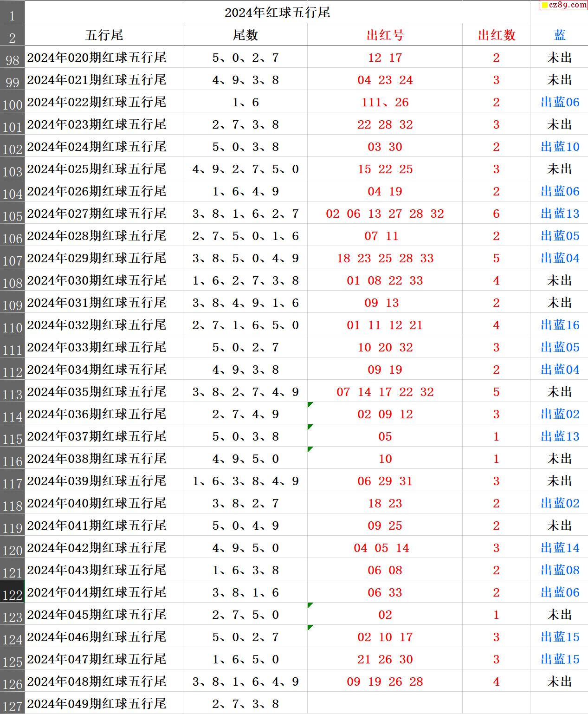The width and height of the screenshot is (588, 714).
Task: Select the blue 蓝 header cell
Action: [559, 35]
